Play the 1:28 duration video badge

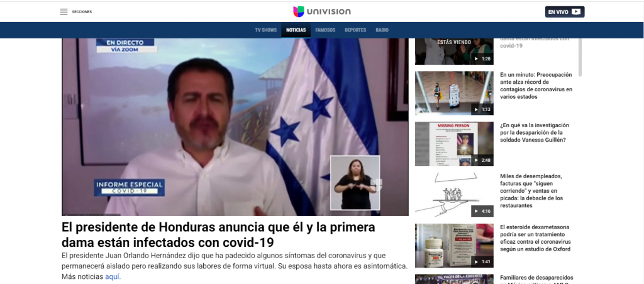coord(482,59)
